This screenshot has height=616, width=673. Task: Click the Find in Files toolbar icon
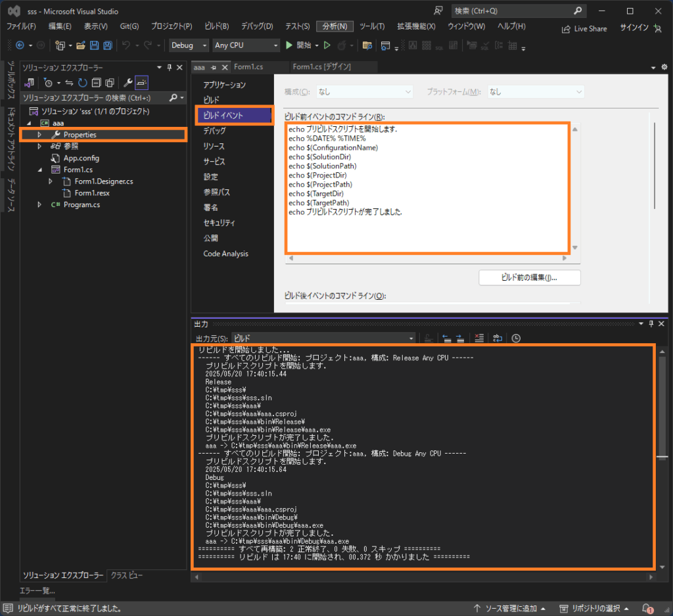click(367, 45)
